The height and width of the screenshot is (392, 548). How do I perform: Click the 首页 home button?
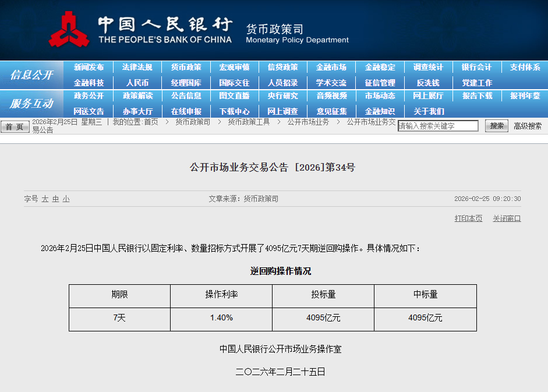pos(15,126)
